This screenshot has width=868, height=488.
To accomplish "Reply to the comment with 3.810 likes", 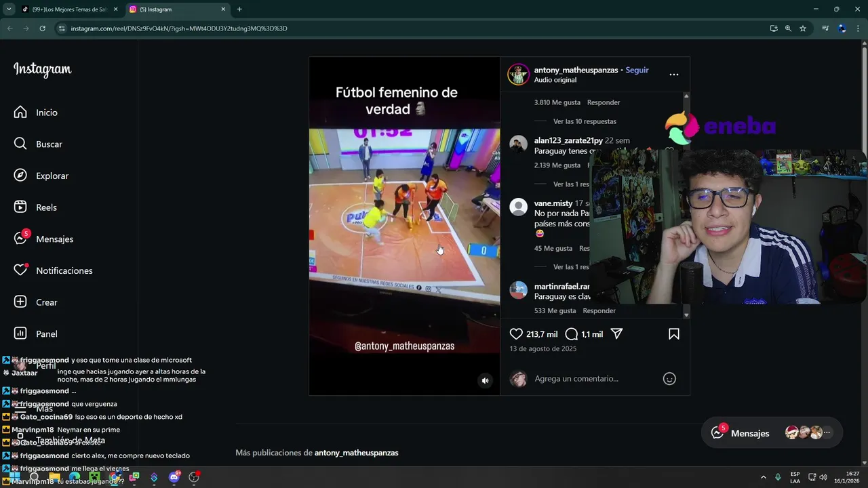I will 604,102.
